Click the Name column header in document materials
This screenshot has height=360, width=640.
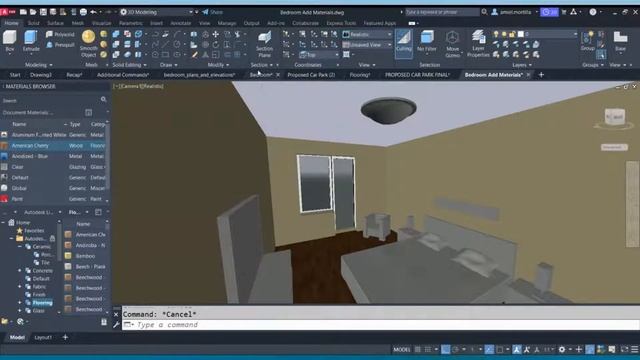click(x=19, y=124)
